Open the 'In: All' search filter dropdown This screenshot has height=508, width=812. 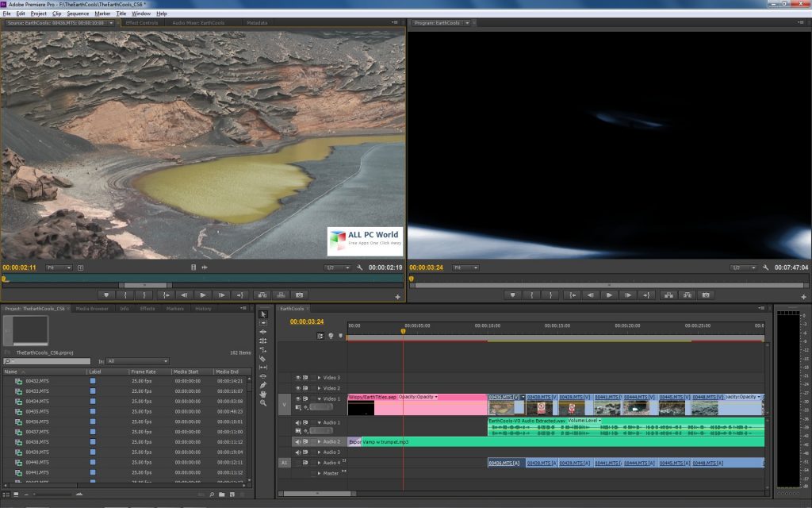click(137, 361)
